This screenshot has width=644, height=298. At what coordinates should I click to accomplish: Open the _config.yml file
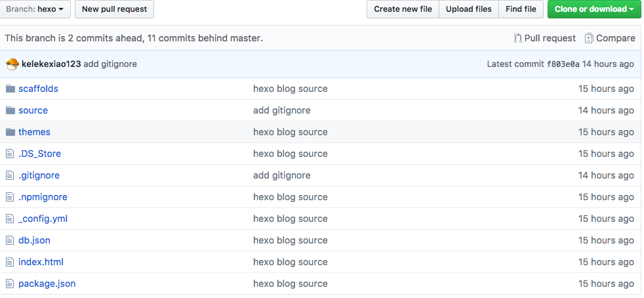[x=43, y=219]
